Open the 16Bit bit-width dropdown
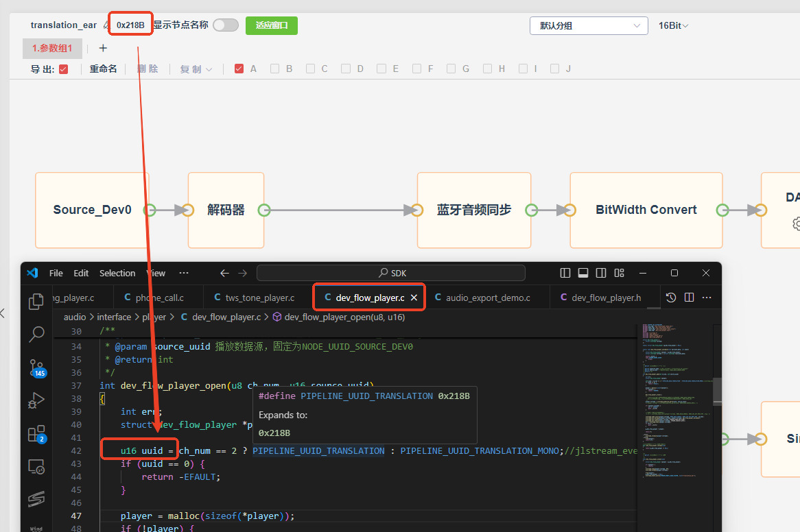Image resolution: width=800 pixels, height=532 pixels. tap(673, 25)
